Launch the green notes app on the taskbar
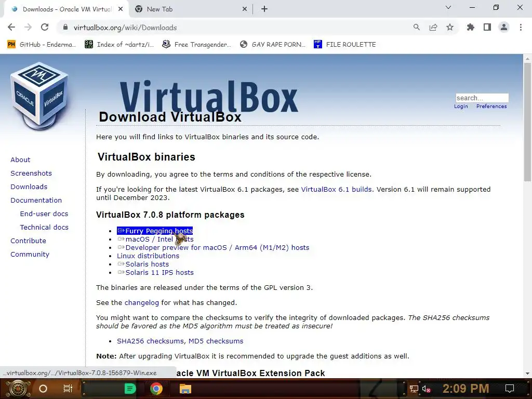The width and height of the screenshot is (532, 399). [130, 389]
